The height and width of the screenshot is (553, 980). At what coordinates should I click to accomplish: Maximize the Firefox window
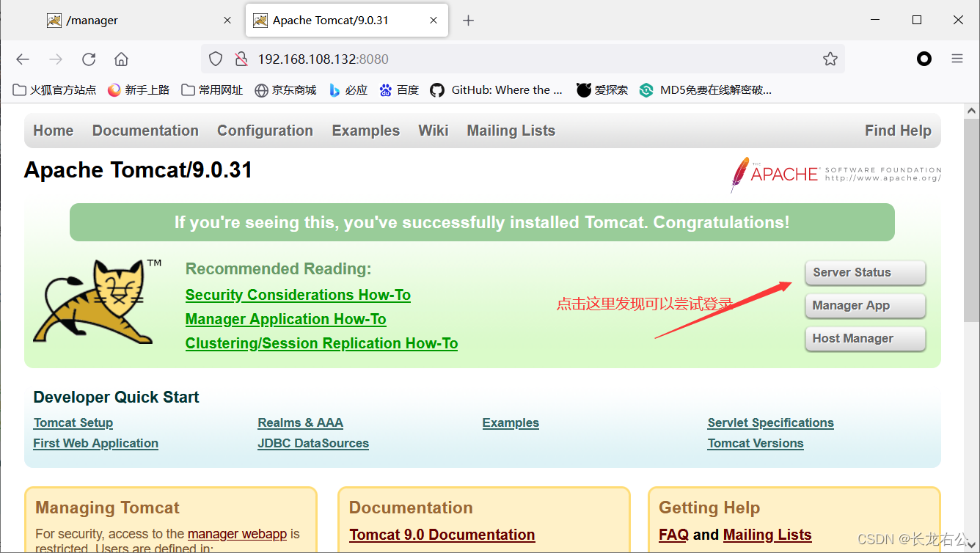click(916, 21)
